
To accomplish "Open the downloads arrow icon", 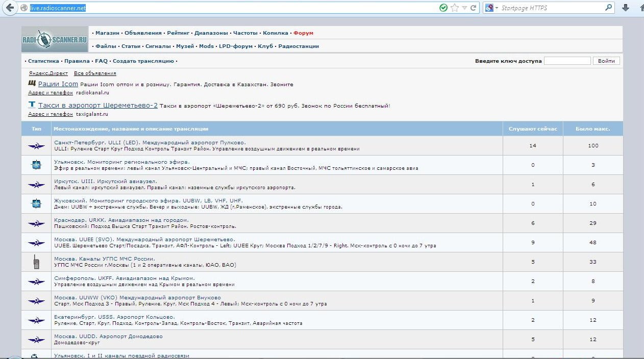I will 626,8.
